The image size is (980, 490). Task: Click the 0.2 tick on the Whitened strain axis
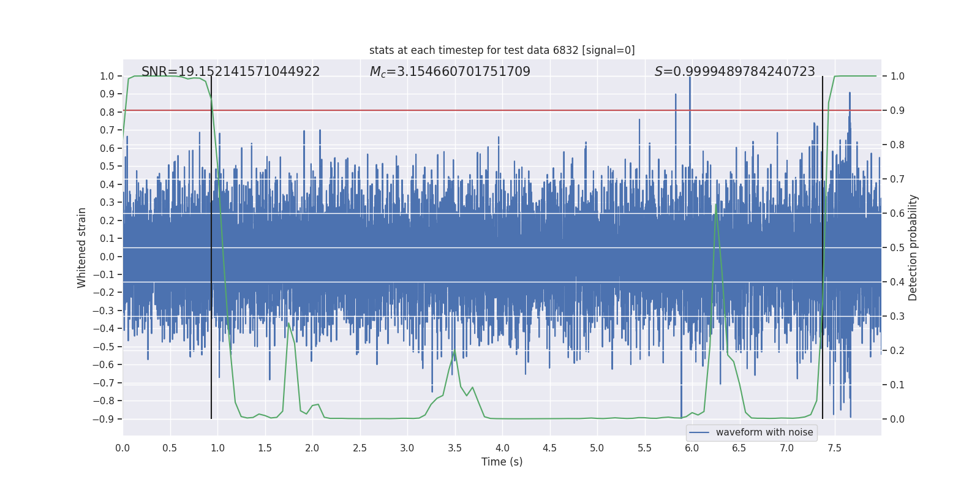[x=107, y=221]
